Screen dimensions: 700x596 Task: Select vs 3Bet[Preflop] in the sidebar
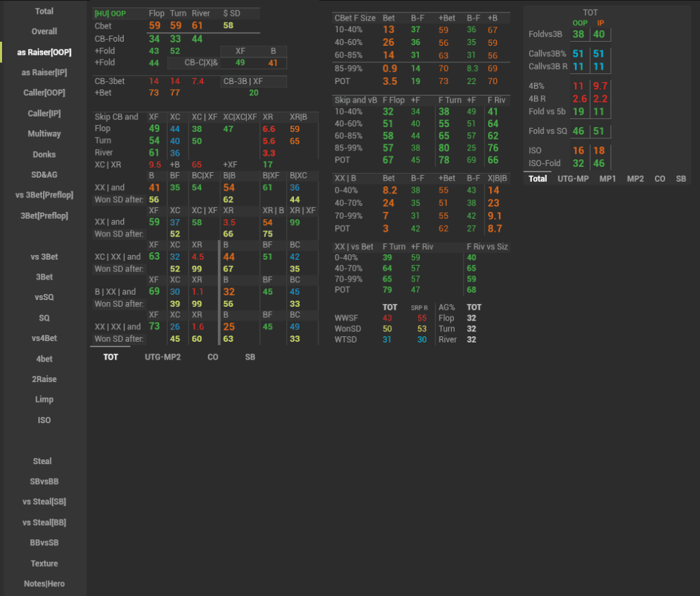coord(44,195)
